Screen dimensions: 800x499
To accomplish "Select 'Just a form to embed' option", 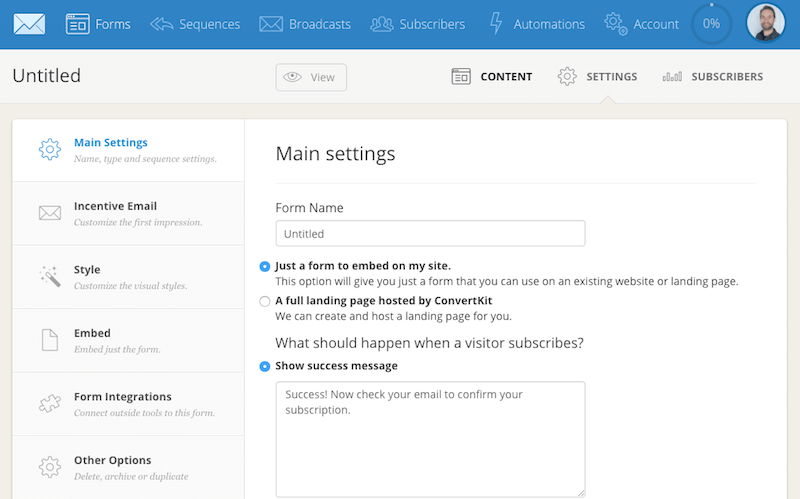I will coord(265,266).
